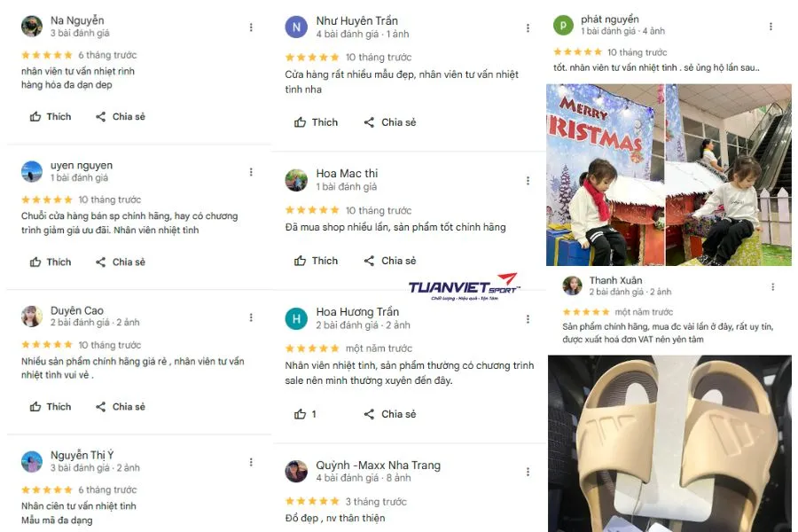Image resolution: width=798 pixels, height=532 pixels.
Task: Click share icon under uyen nguyen's review
Action: click(101, 262)
